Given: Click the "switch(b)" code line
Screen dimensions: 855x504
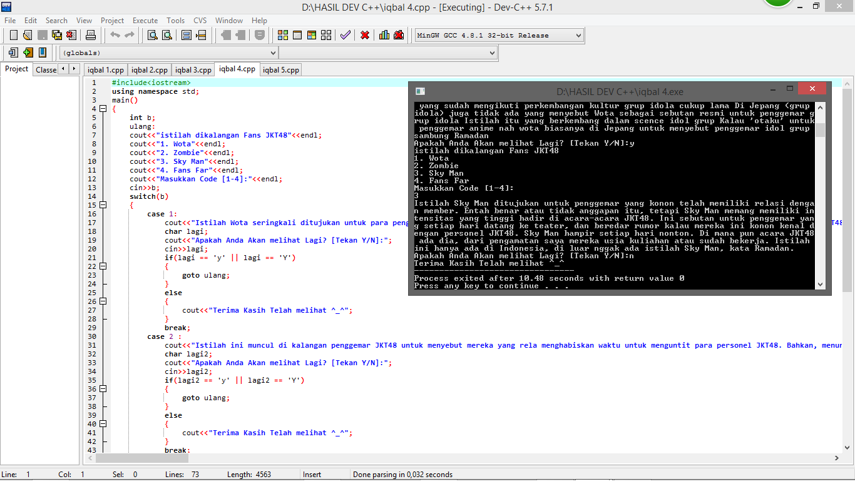Looking at the screenshot, I should click(149, 196).
